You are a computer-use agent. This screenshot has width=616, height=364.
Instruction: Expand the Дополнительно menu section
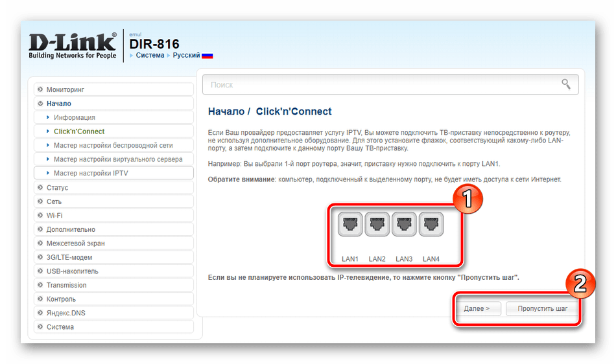click(x=114, y=229)
